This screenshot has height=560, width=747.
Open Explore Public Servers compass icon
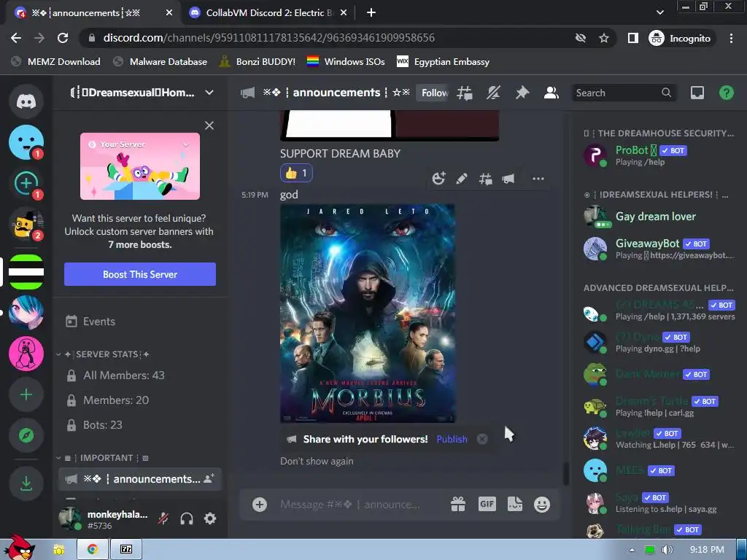[x=26, y=435]
